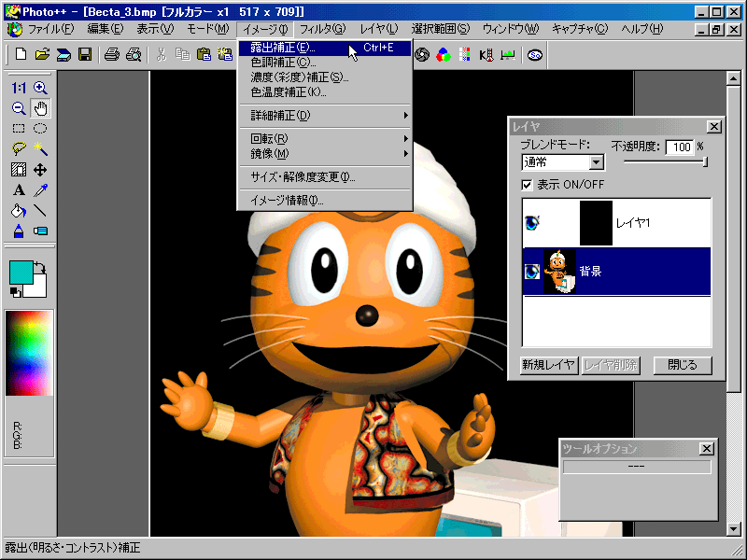
Task: Toggle the 表示 ON/OFF checkbox
Action: pos(527,185)
